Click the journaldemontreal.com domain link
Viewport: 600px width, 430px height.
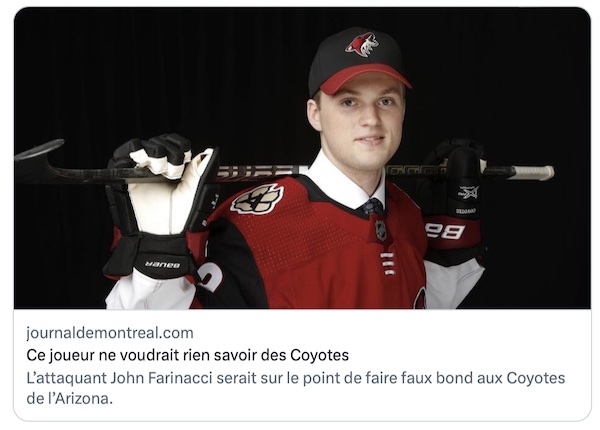pyautogui.click(x=110, y=333)
